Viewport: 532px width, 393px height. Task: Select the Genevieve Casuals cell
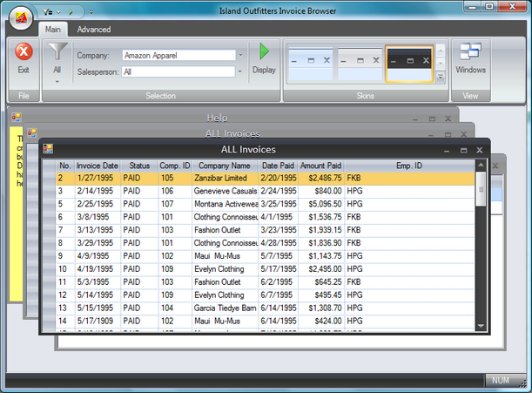tap(225, 191)
